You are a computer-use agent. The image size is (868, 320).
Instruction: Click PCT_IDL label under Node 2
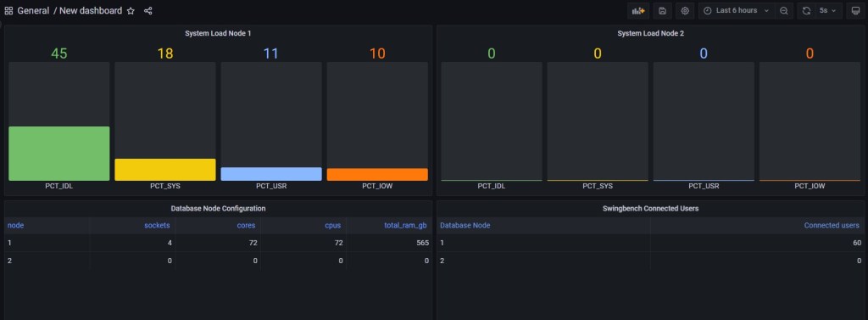pyautogui.click(x=492, y=187)
